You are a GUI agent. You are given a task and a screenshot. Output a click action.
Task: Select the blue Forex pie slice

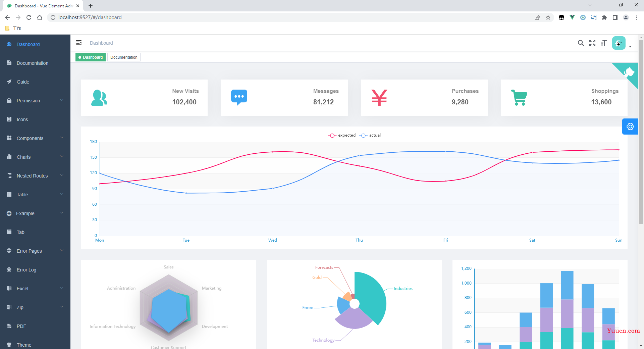tap(343, 305)
